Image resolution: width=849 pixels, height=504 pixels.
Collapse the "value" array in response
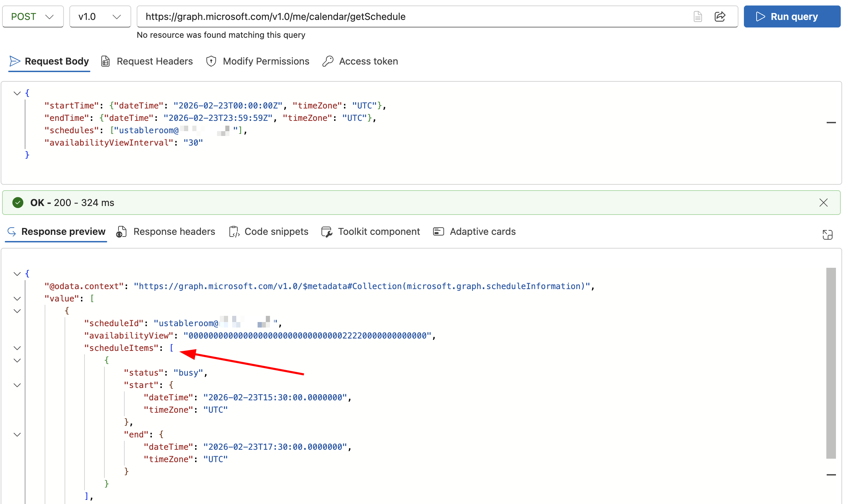pyautogui.click(x=17, y=298)
